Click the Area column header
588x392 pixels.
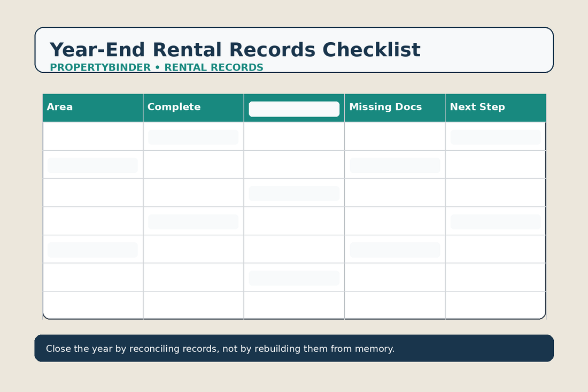[92, 108]
